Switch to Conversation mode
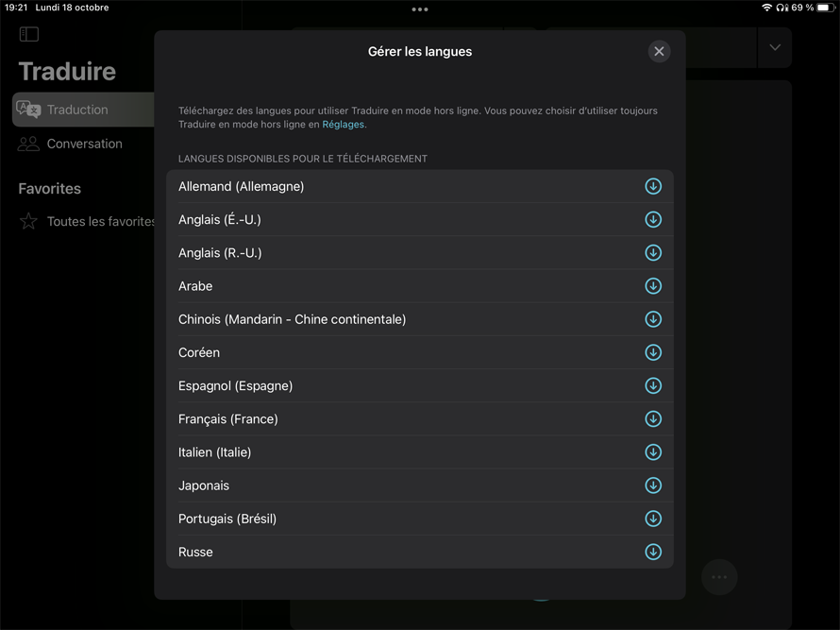This screenshot has width=840, height=630. coord(84,144)
